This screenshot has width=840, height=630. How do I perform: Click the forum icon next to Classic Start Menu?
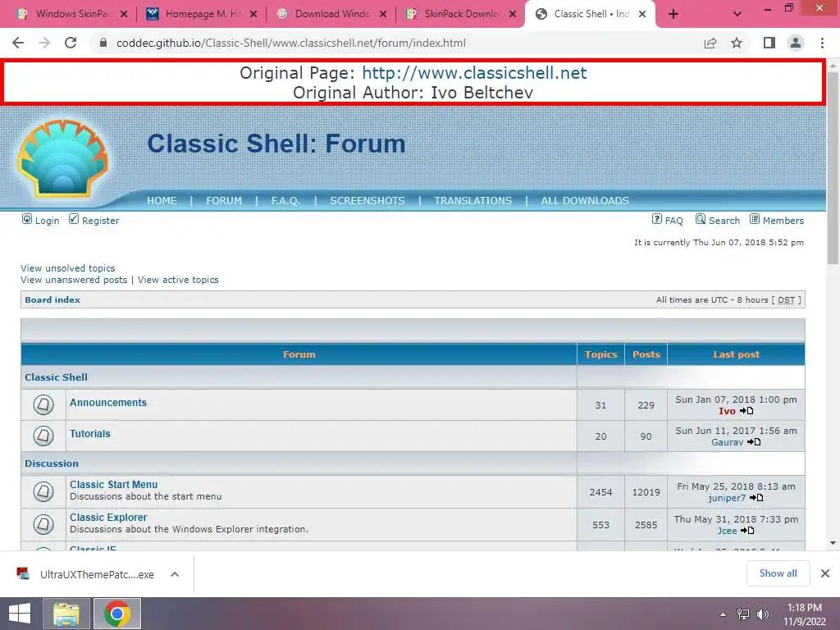(43, 491)
